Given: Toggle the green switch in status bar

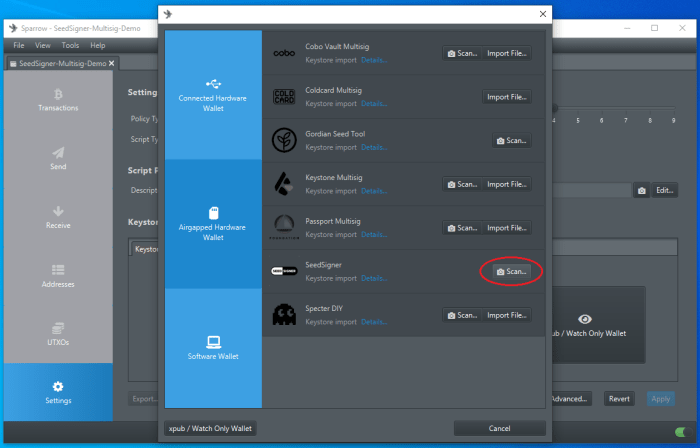Looking at the screenshot, I should point(682,432).
